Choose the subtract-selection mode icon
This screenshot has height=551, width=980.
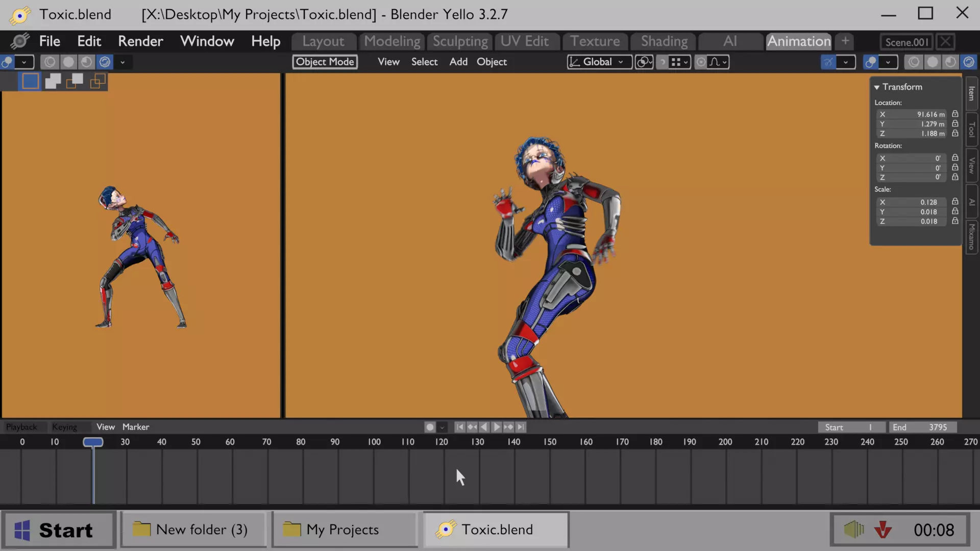[x=75, y=81]
